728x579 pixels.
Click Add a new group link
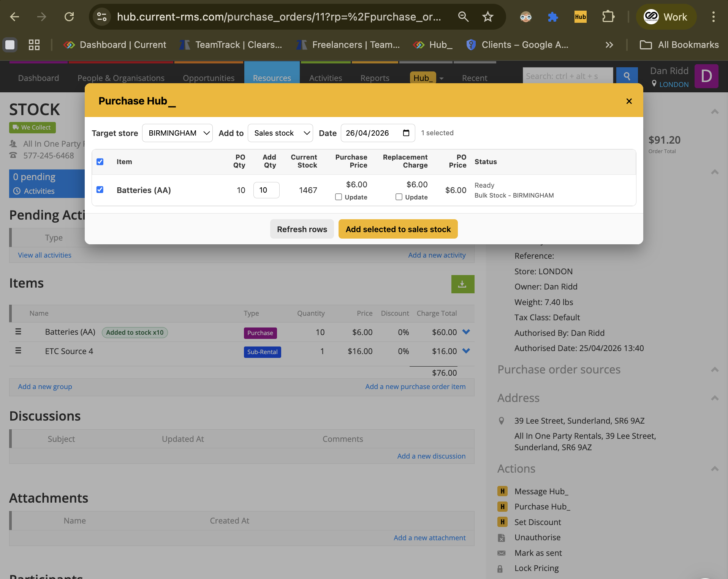pyautogui.click(x=45, y=386)
